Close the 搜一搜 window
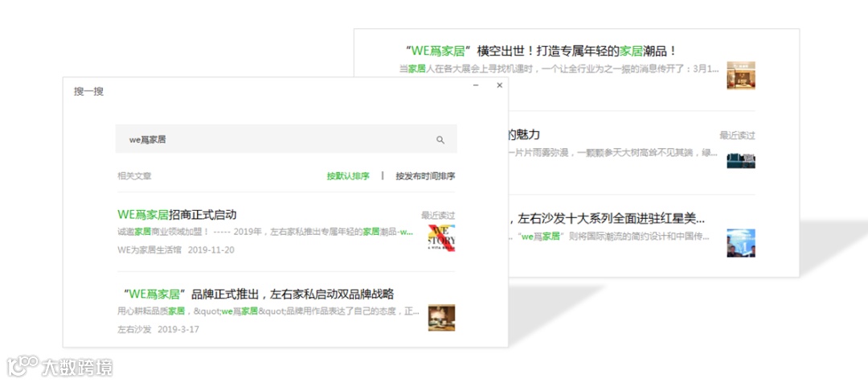Screen dimensions: 868x383 coord(499,84)
